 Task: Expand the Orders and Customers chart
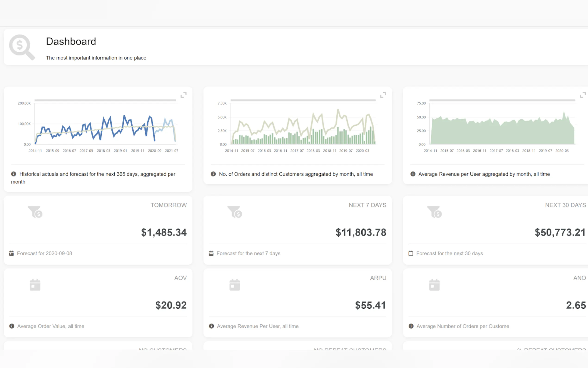[x=383, y=95]
